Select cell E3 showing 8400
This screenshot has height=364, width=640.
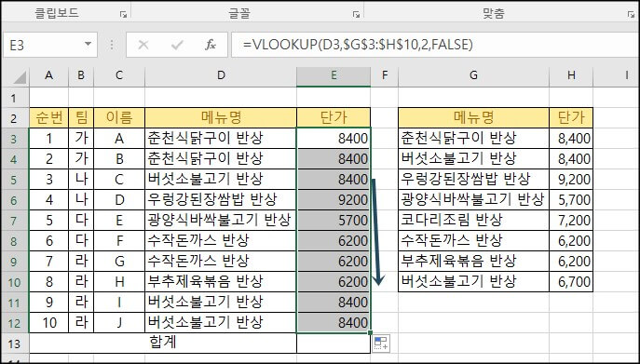[334, 139]
